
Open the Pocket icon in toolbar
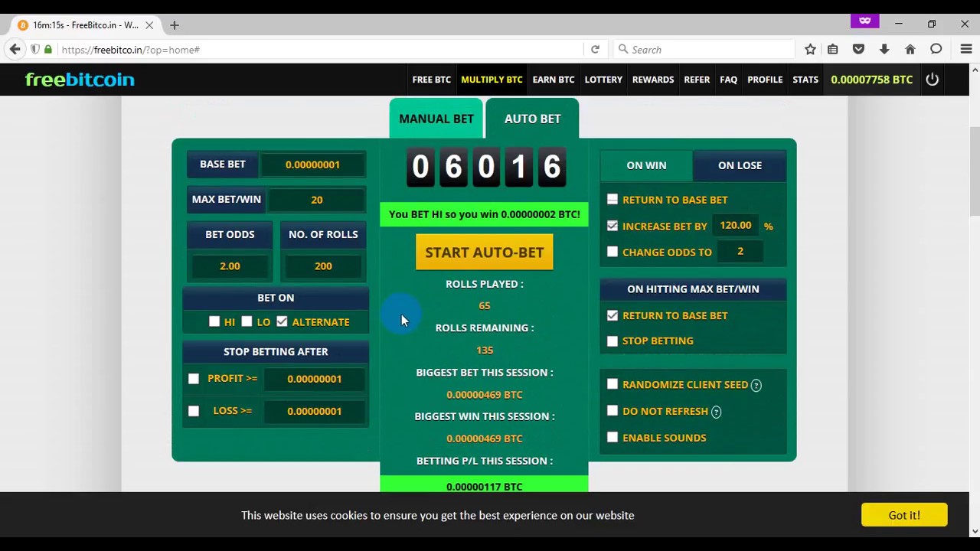pos(858,50)
